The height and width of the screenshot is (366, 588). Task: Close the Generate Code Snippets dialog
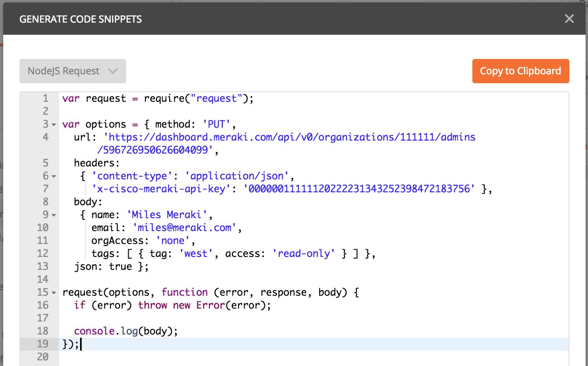(569, 19)
